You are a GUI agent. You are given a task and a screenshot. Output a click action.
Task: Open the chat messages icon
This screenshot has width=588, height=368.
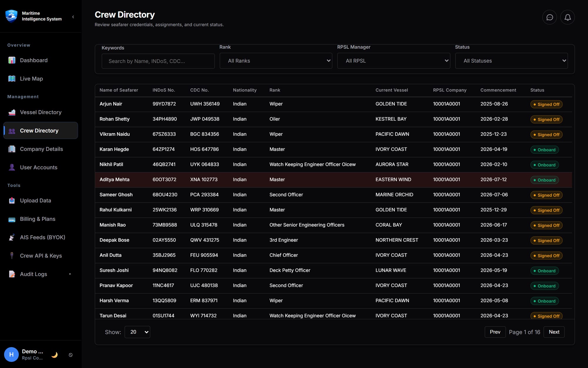549,17
